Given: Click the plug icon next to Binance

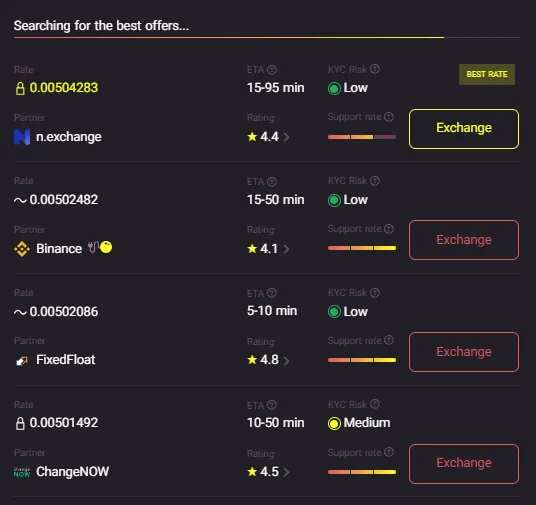Looking at the screenshot, I should point(93,247).
